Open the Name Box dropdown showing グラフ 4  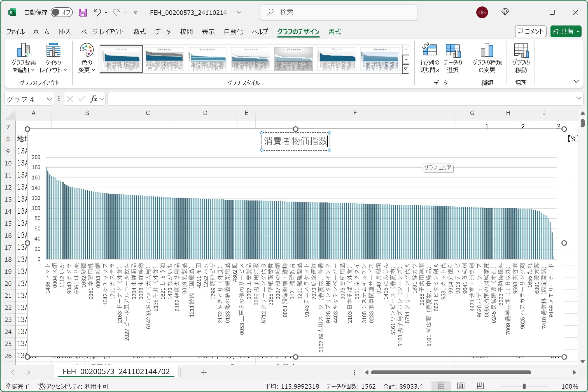pos(50,99)
